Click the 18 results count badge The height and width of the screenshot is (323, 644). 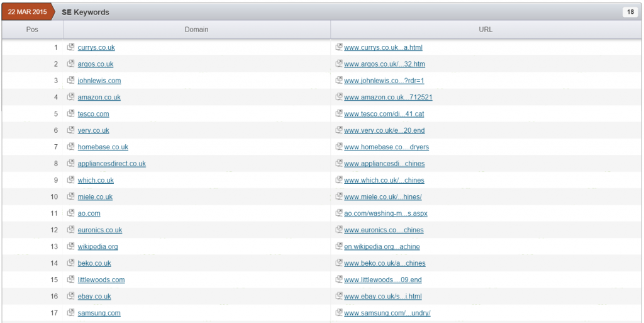(x=630, y=12)
